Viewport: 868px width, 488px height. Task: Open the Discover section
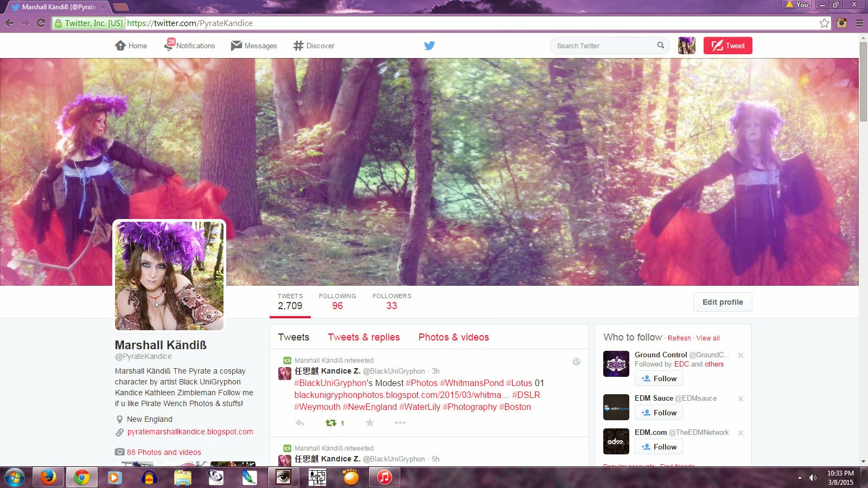point(314,46)
